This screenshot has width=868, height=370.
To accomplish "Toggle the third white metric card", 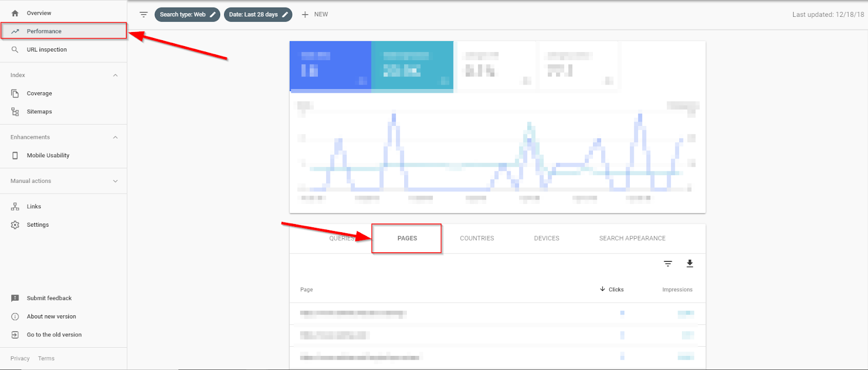I will point(496,65).
